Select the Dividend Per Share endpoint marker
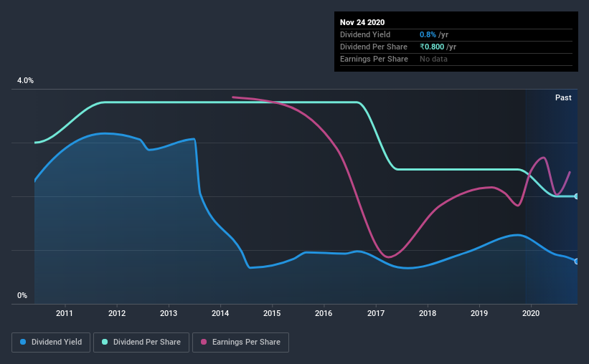The image size is (589, 364). pyautogui.click(x=577, y=196)
